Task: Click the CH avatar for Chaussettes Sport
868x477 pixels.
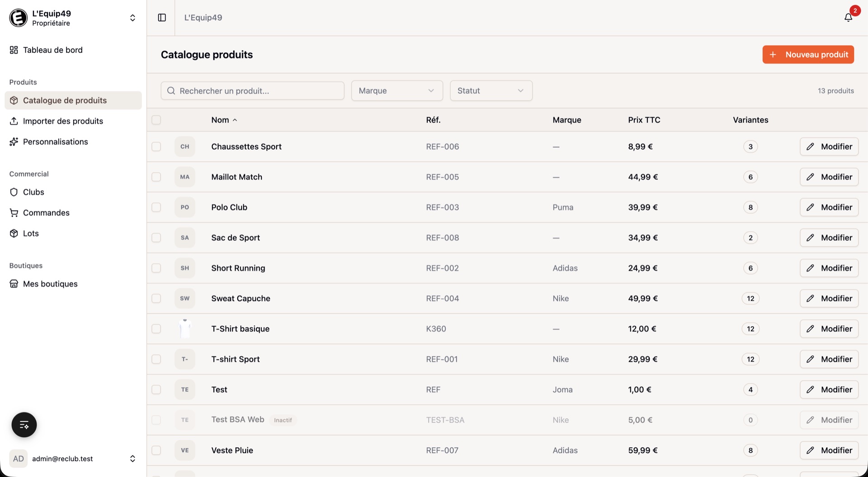Action: [x=185, y=146]
